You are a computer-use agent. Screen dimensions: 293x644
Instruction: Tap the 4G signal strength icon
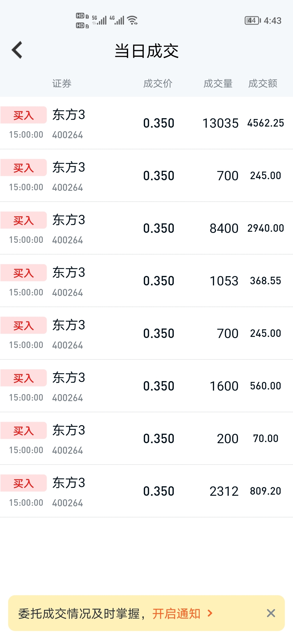pyautogui.click(x=117, y=20)
